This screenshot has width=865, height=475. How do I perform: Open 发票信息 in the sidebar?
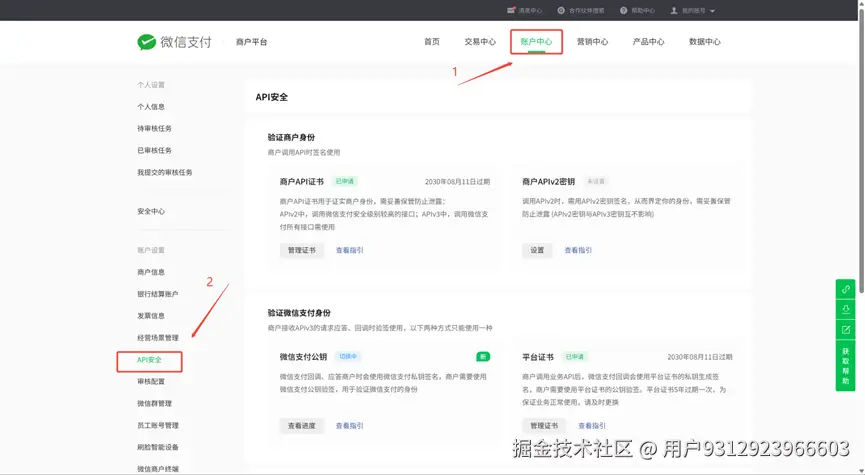(x=151, y=316)
